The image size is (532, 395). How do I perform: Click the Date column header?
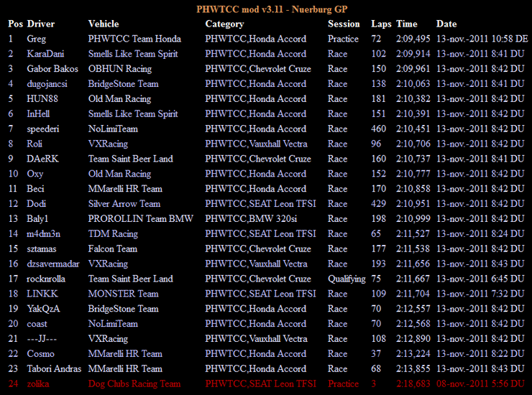[446, 24]
